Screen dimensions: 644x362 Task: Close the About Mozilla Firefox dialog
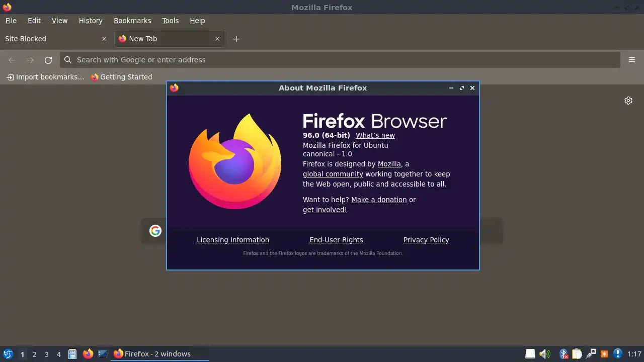[472, 88]
